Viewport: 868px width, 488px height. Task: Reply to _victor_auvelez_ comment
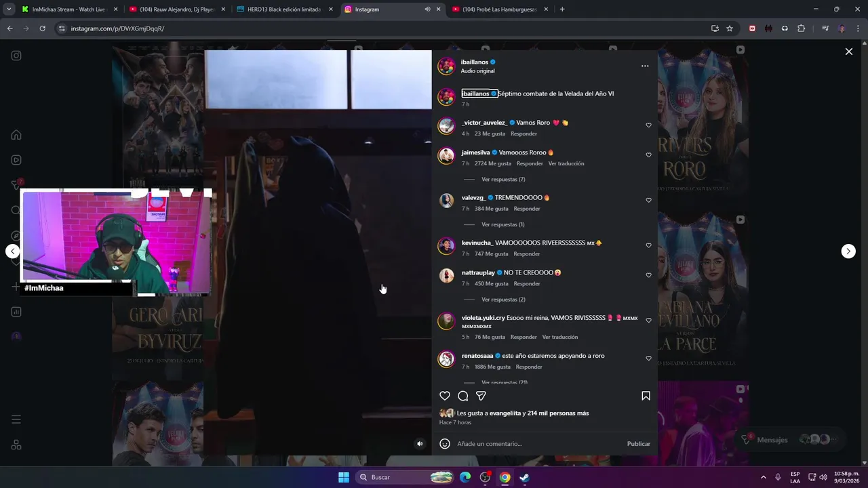click(524, 134)
